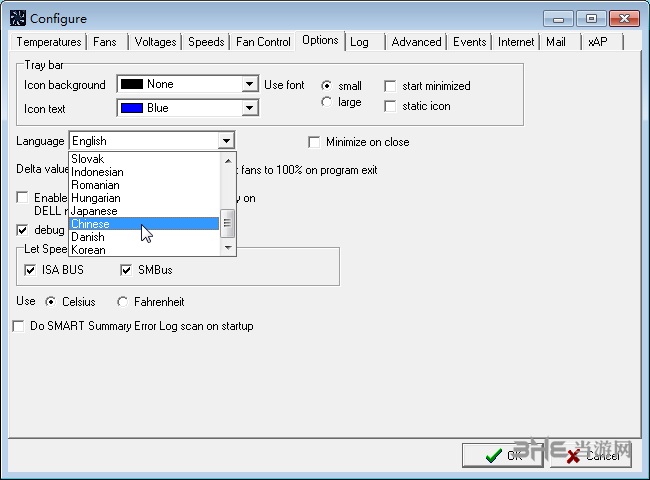
Task: Click the SpeedFan fan icon in title bar
Action: coord(18,18)
